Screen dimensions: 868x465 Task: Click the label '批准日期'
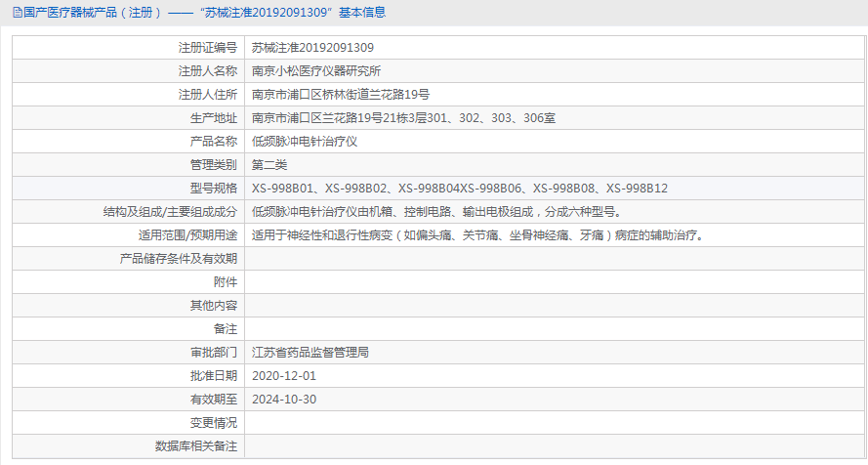click(214, 376)
